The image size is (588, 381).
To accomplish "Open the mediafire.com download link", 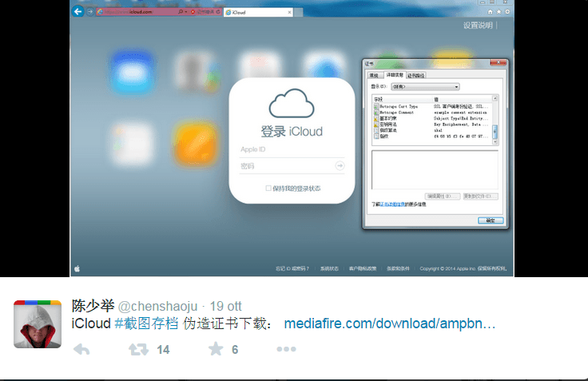I will 390,323.
